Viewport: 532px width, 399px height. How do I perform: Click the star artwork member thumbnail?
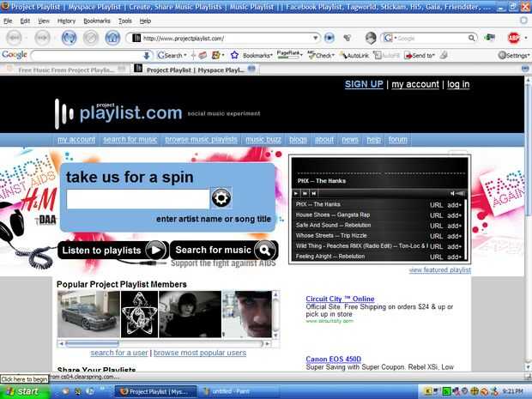(x=140, y=314)
